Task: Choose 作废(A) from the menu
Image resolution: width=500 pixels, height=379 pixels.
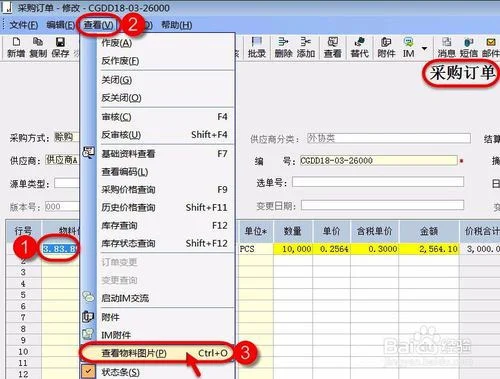Action: pyautogui.click(x=157, y=43)
